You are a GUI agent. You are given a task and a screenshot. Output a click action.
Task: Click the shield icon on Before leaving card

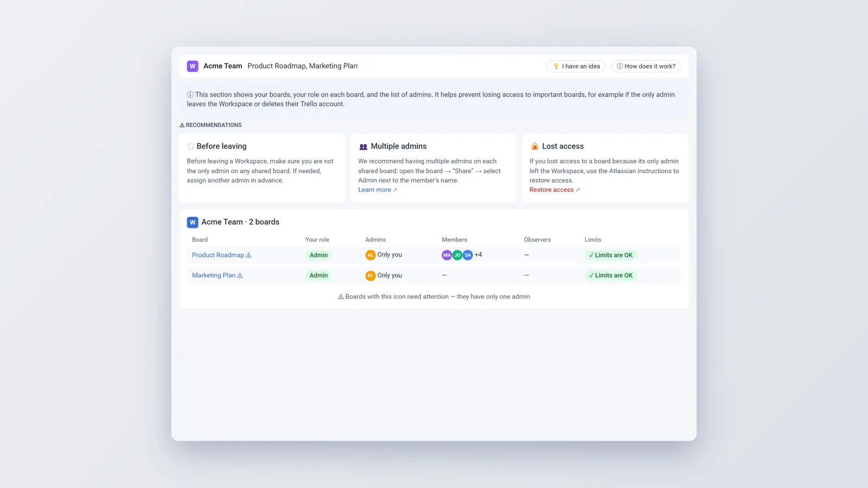(190, 146)
